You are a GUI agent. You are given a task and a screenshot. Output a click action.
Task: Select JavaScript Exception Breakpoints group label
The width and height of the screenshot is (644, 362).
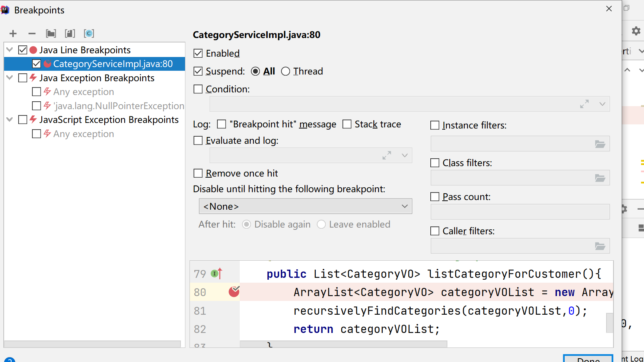[109, 120]
